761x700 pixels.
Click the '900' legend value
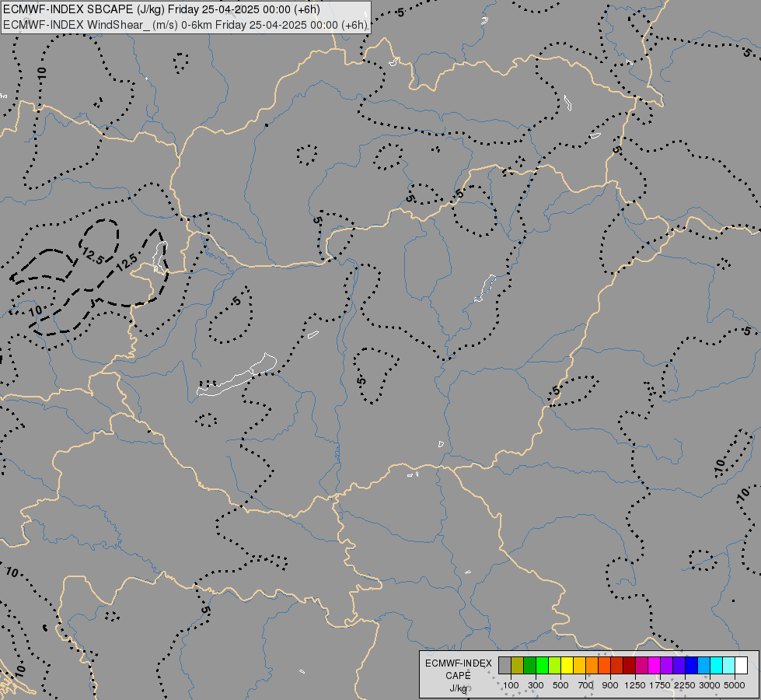pyautogui.click(x=610, y=685)
